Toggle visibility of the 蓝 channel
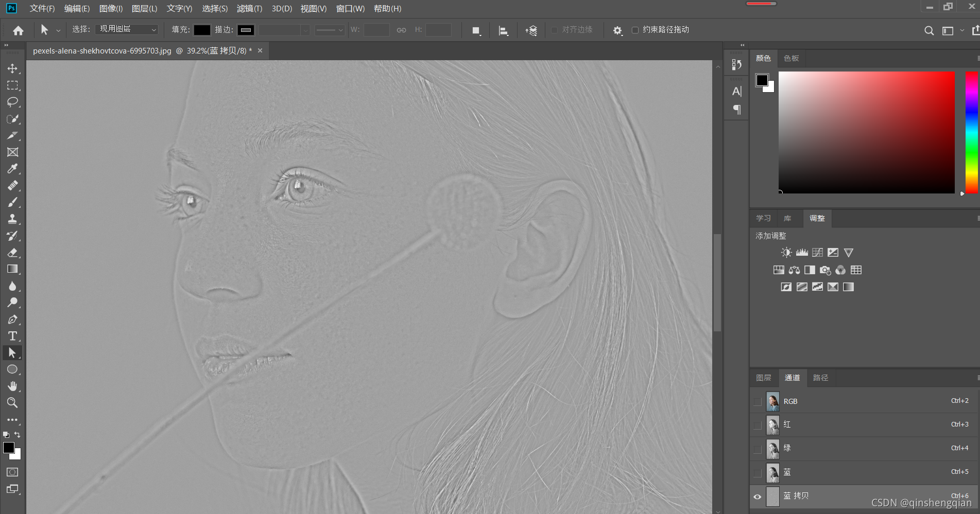This screenshot has height=514, width=980. click(758, 472)
